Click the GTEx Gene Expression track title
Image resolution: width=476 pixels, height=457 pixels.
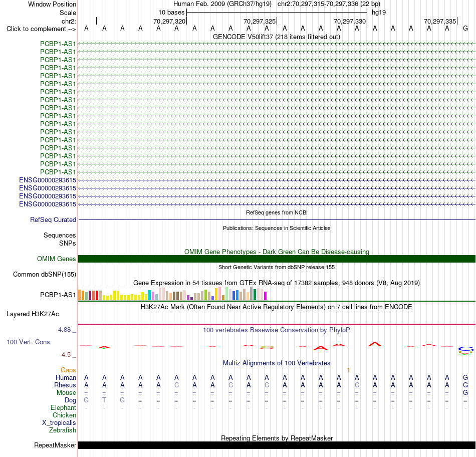(x=277, y=283)
